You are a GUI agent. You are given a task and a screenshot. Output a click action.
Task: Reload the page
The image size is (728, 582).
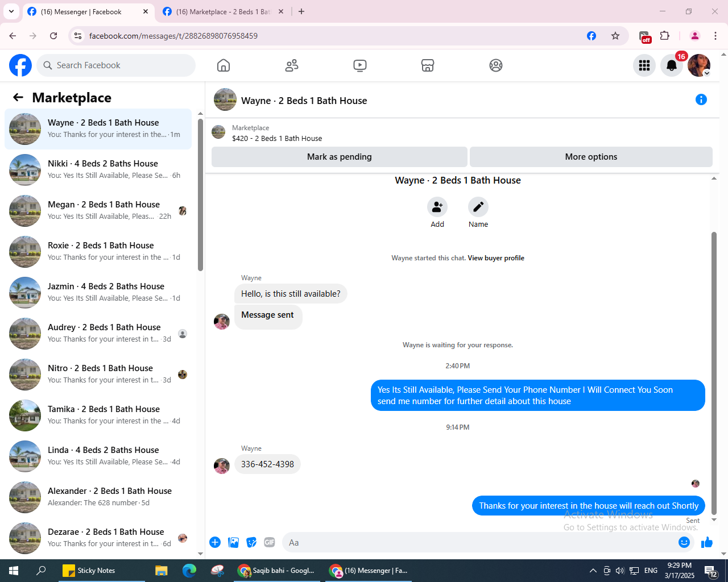[x=53, y=36]
